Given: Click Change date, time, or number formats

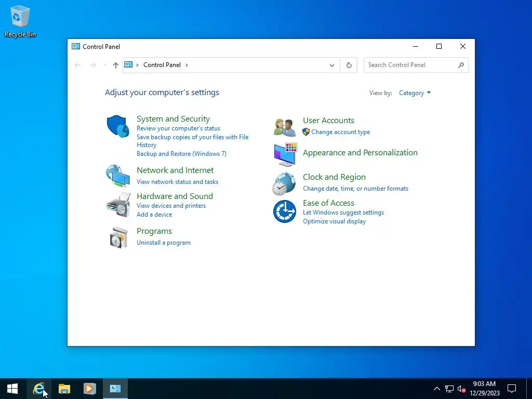Looking at the screenshot, I should point(355,189).
